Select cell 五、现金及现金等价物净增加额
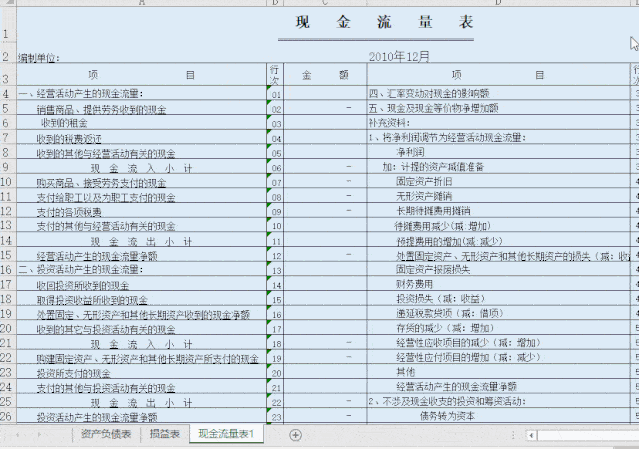The height and width of the screenshot is (449, 639). coord(498,108)
